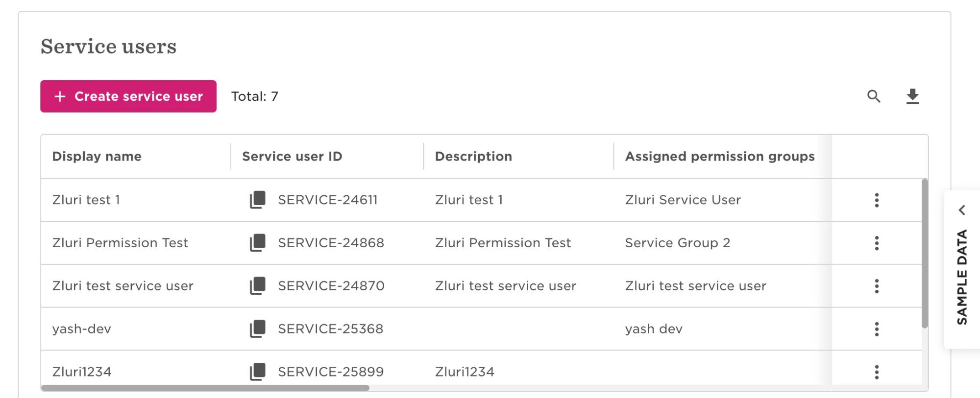Open actions menu for Zluri Permission Test
This screenshot has height=398, width=980.
pyautogui.click(x=877, y=243)
